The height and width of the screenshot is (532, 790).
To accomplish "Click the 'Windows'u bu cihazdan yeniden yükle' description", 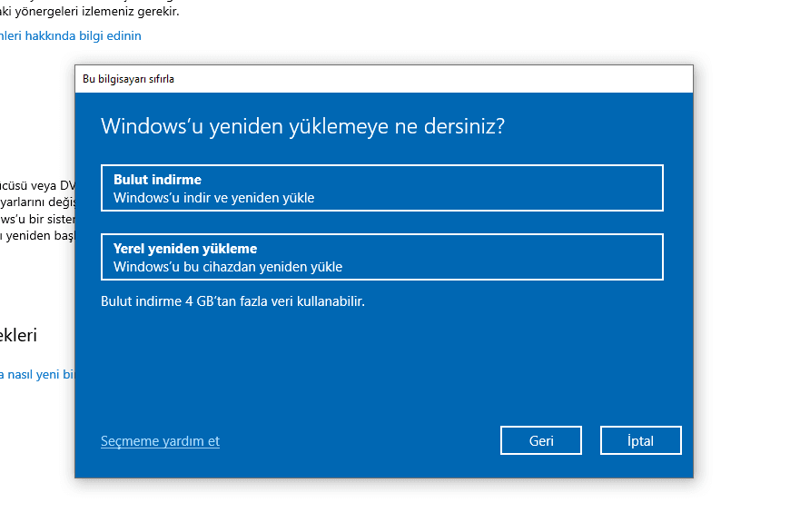I will tap(227, 267).
